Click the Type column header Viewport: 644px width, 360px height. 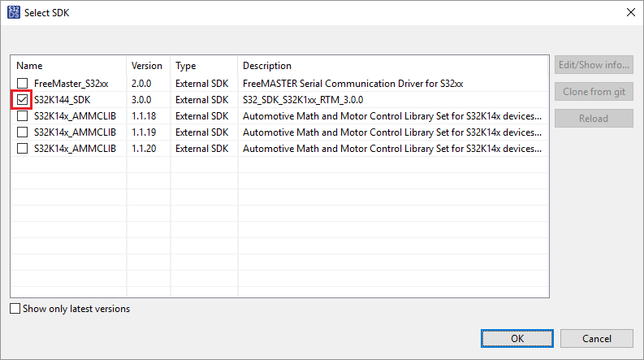point(203,66)
